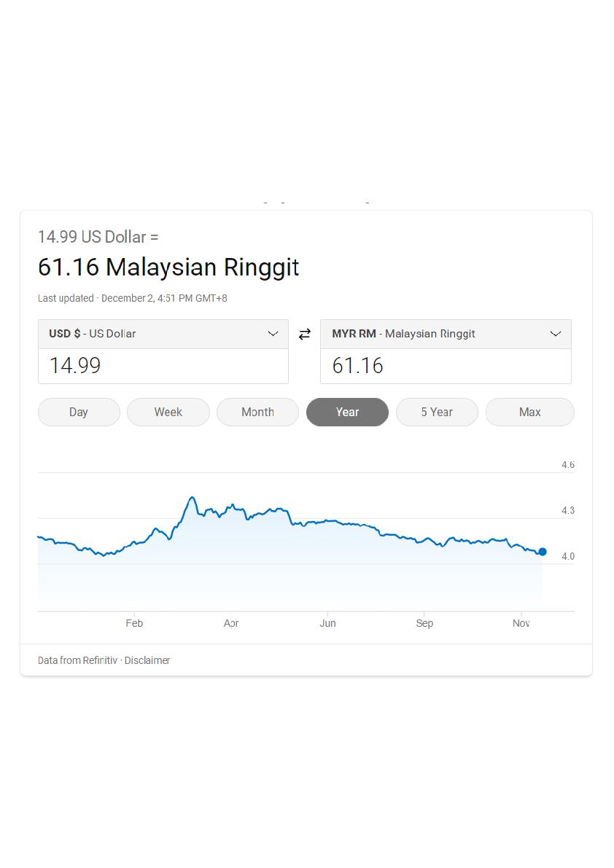Open the Disclaimer link

[147, 660]
